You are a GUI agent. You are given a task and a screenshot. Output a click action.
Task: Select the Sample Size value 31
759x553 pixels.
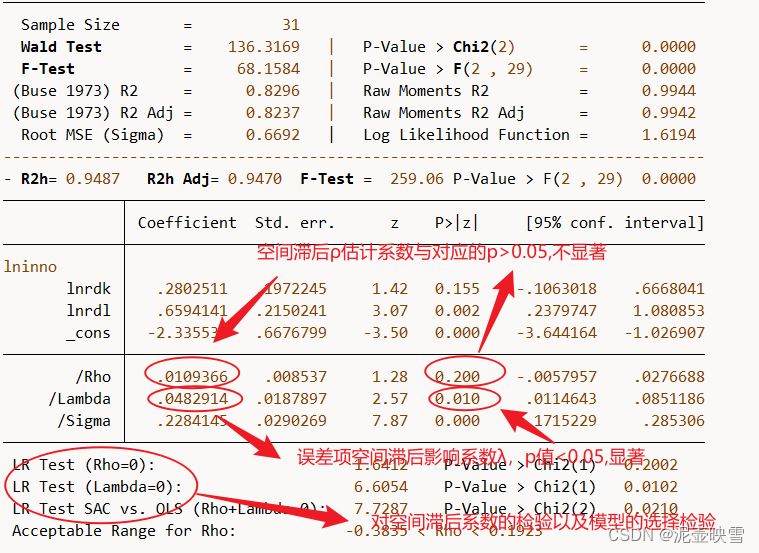[291, 25]
